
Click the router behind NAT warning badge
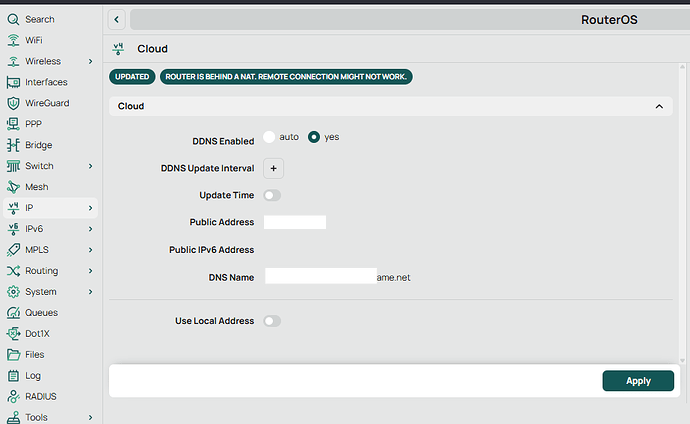286,77
